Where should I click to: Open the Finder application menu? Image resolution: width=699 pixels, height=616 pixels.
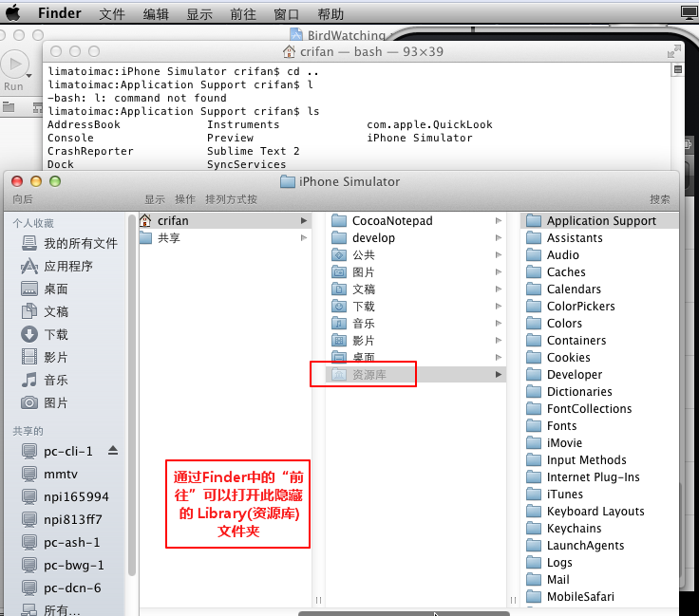[x=59, y=13]
